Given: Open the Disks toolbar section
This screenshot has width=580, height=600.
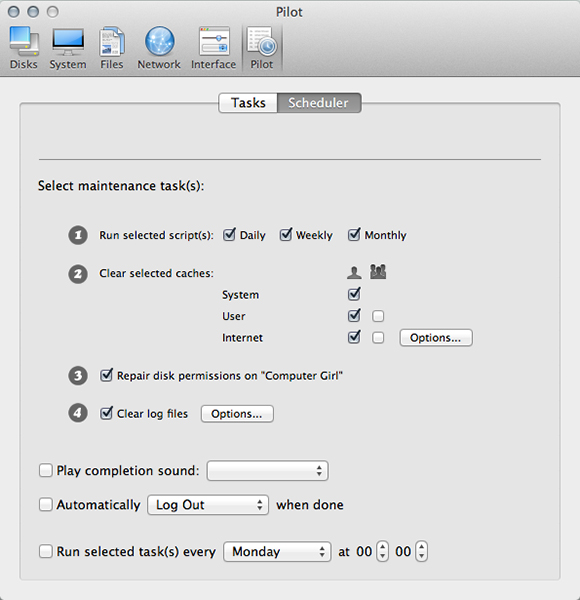Looking at the screenshot, I should click(24, 48).
